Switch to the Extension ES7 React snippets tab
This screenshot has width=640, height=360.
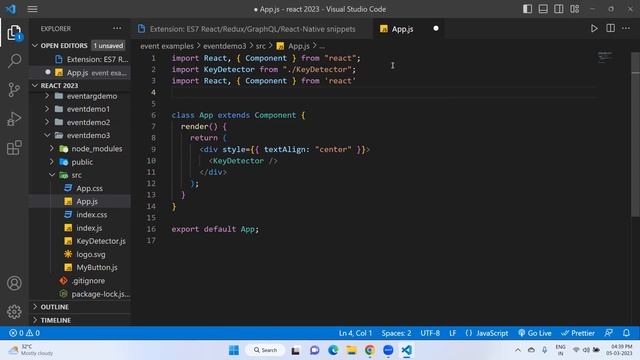point(252,29)
